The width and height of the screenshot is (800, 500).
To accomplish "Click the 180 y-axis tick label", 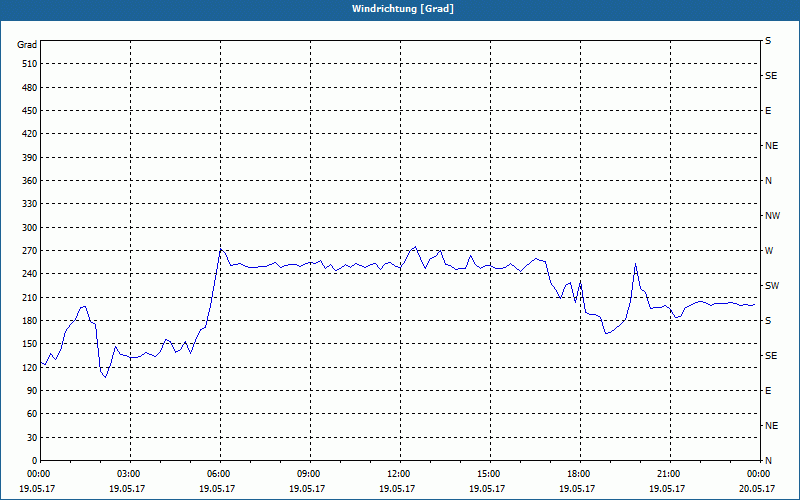I will [30, 321].
